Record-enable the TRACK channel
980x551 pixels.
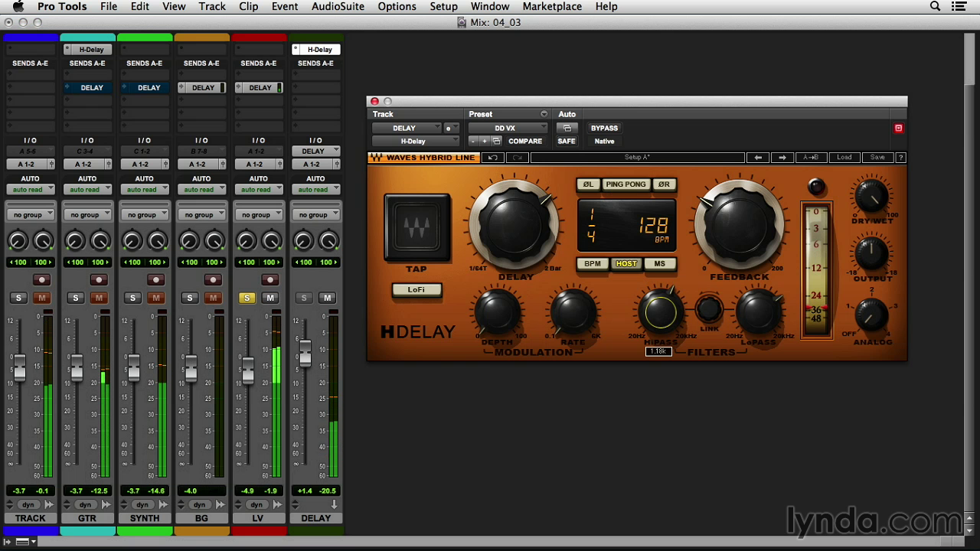pyautogui.click(x=41, y=280)
